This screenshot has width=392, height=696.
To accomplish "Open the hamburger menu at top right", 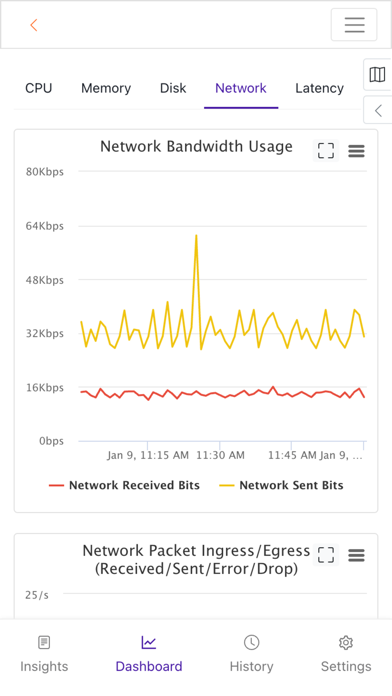I will pos(354,25).
